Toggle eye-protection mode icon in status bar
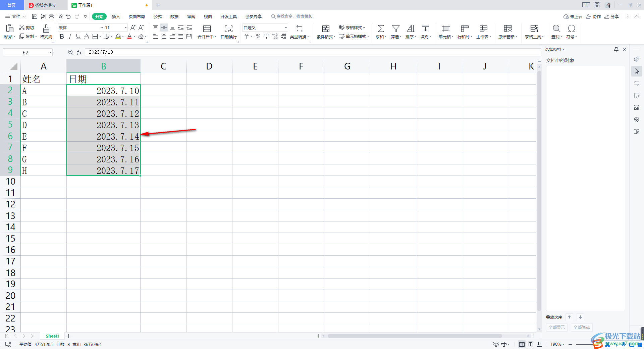Screen dimensions: 644x349 (x=496, y=344)
